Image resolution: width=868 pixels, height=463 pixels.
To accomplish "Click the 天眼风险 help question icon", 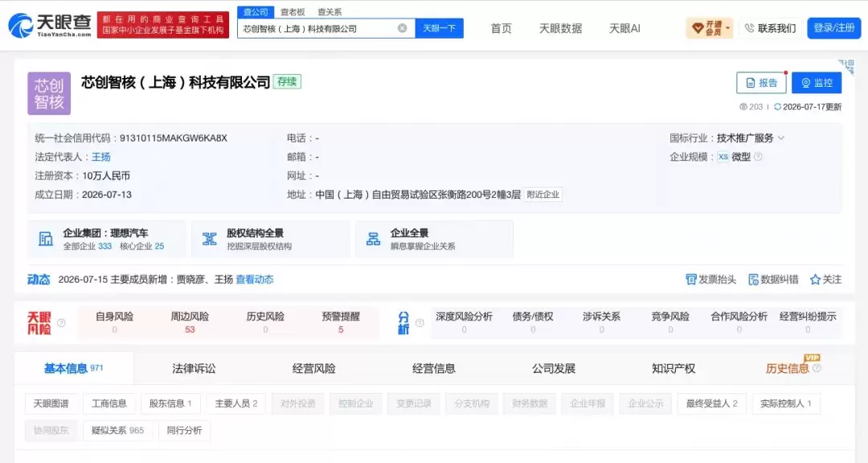I will [x=61, y=323].
